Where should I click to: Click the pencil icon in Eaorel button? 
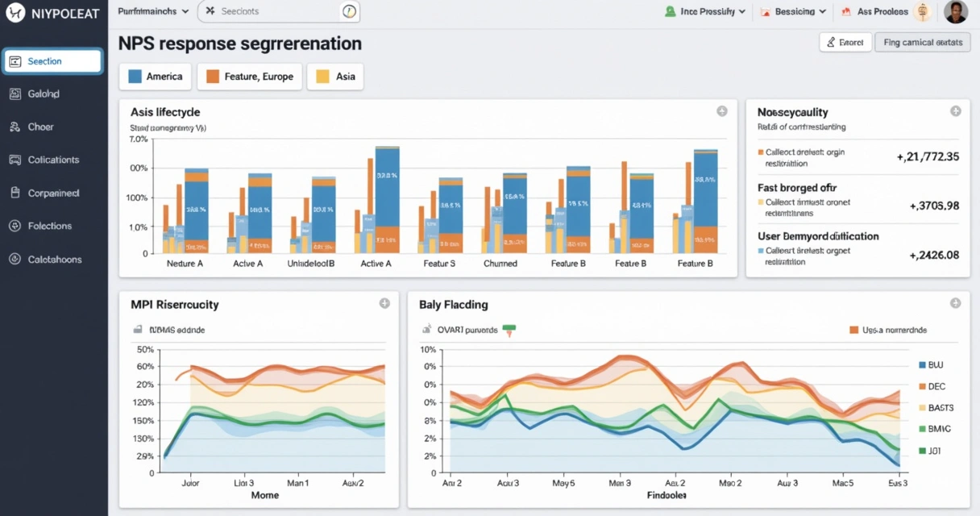click(x=832, y=43)
